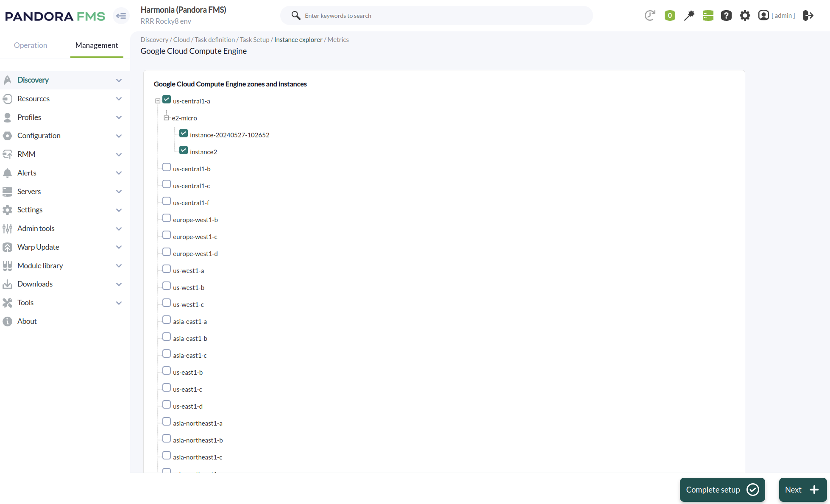Uncheck the instance2 checkbox
Screen dimensions: 830x504
tap(183, 150)
